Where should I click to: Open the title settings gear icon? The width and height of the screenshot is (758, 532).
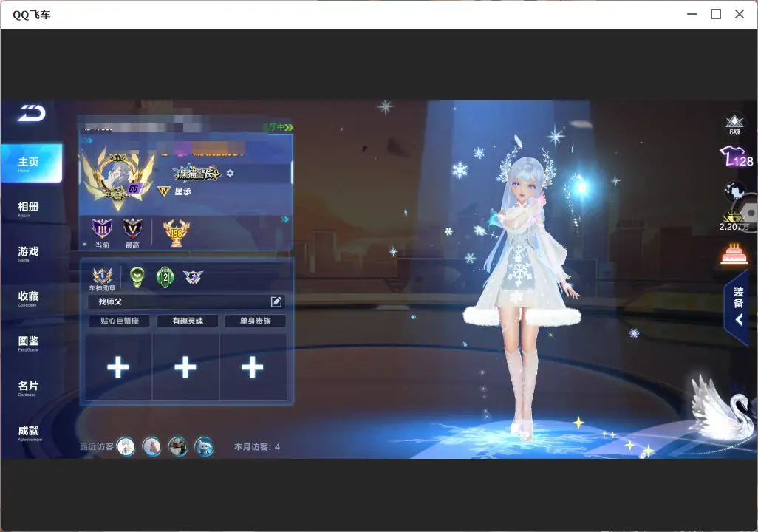click(230, 173)
